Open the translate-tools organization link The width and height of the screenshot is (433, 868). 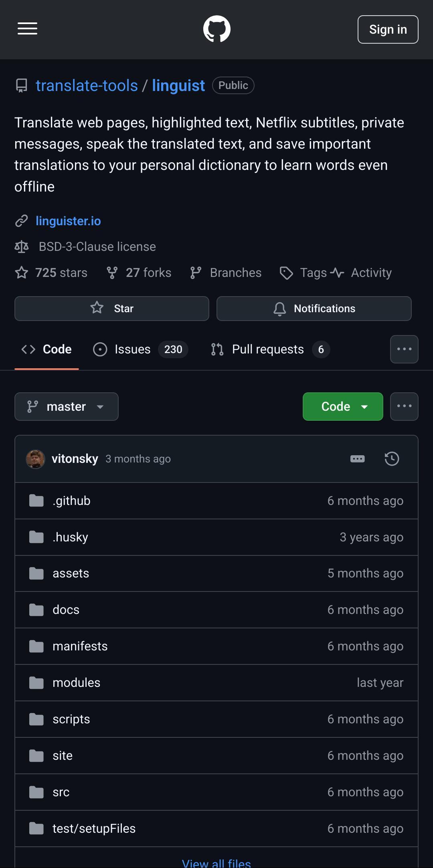point(87,85)
